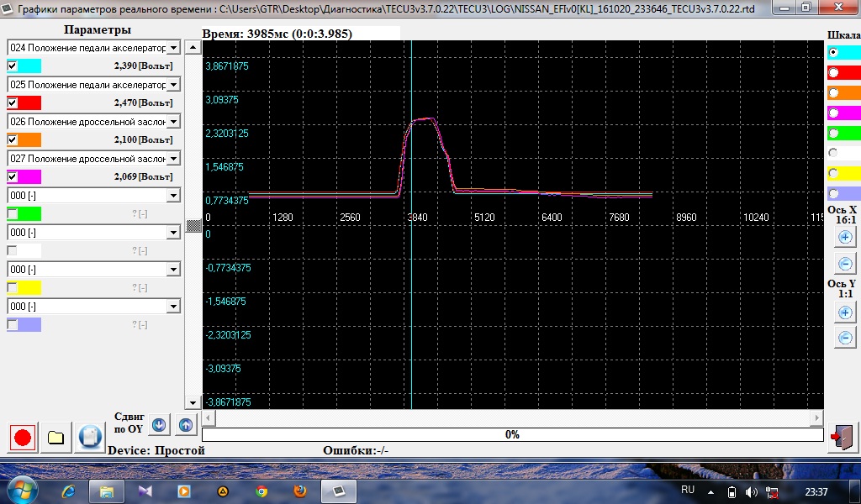Check battery status tray icon
The height and width of the screenshot is (504, 861).
(x=732, y=492)
